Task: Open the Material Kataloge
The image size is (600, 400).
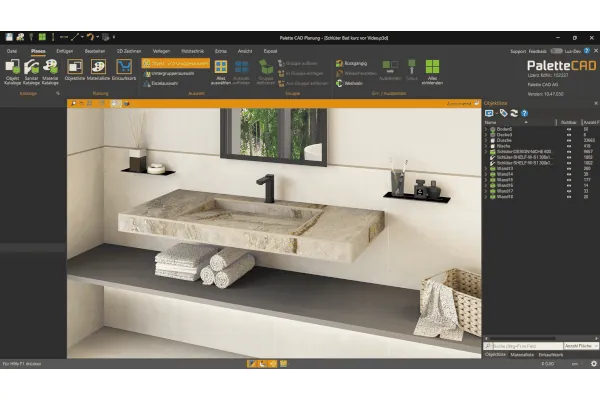Action: [50, 72]
